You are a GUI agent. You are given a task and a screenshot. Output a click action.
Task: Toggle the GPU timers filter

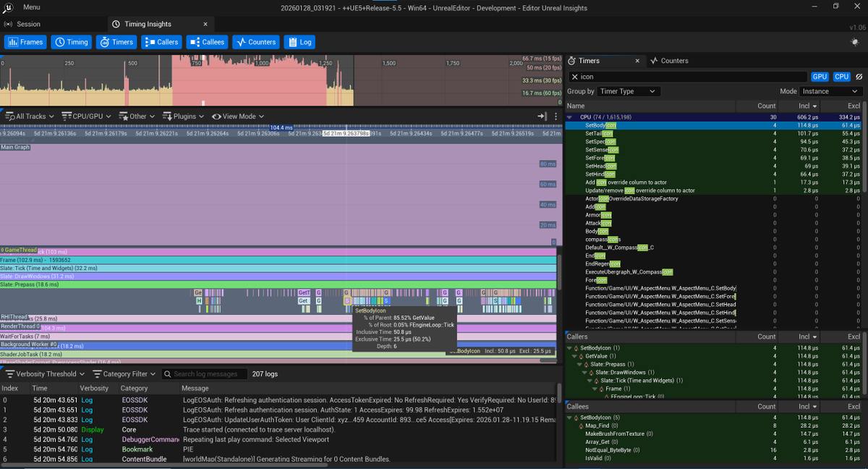point(819,77)
